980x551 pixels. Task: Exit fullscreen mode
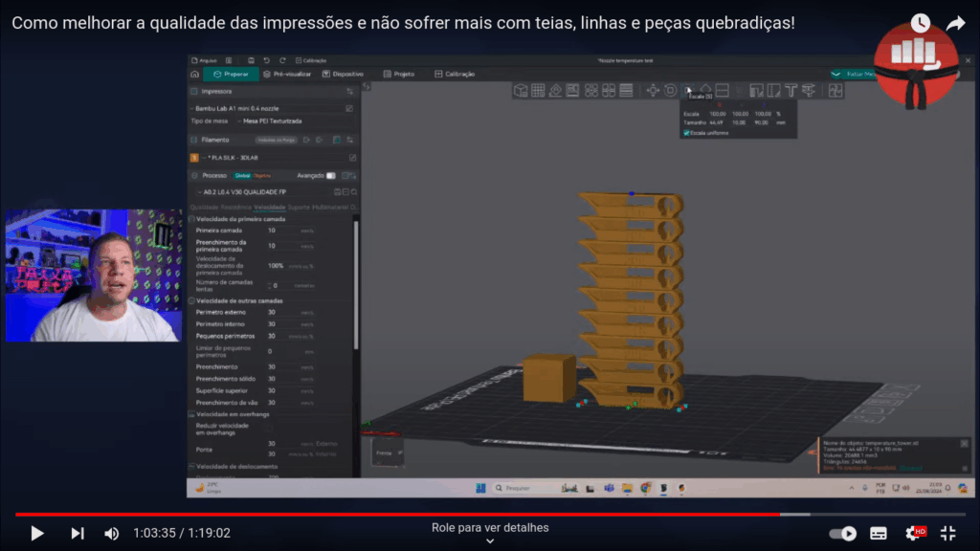tap(948, 533)
